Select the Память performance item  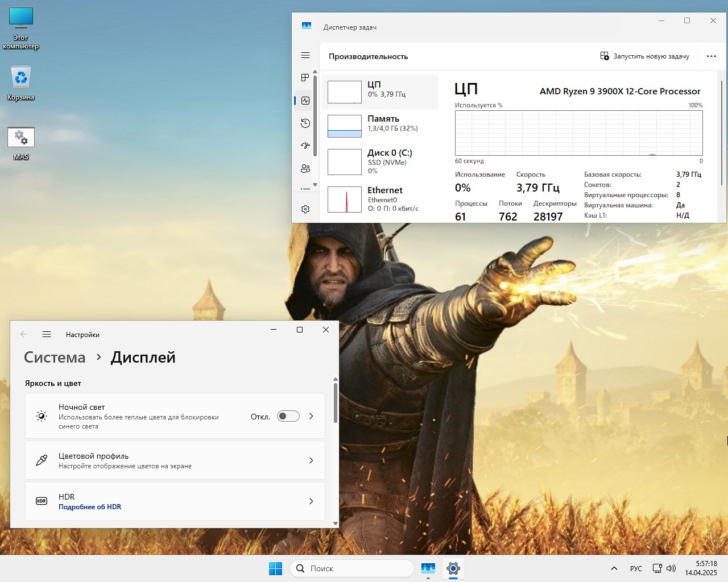[x=380, y=126]
